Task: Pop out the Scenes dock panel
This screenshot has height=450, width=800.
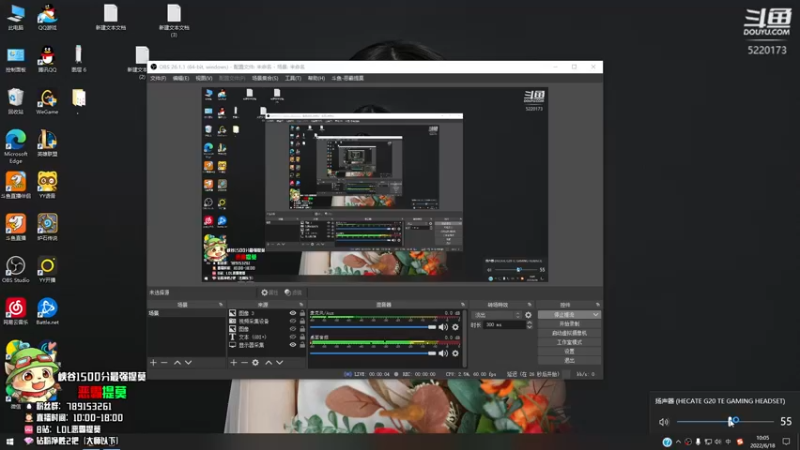Action: point(220,305)
